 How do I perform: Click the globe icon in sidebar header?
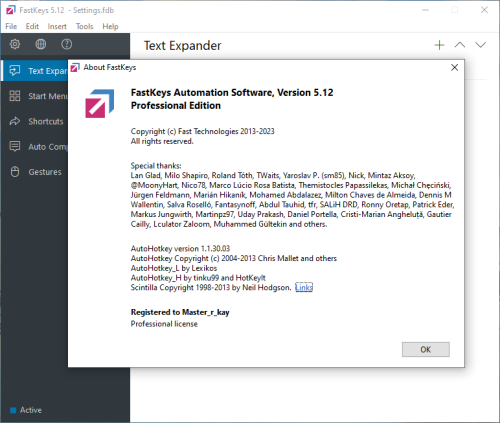coord(41,44)
